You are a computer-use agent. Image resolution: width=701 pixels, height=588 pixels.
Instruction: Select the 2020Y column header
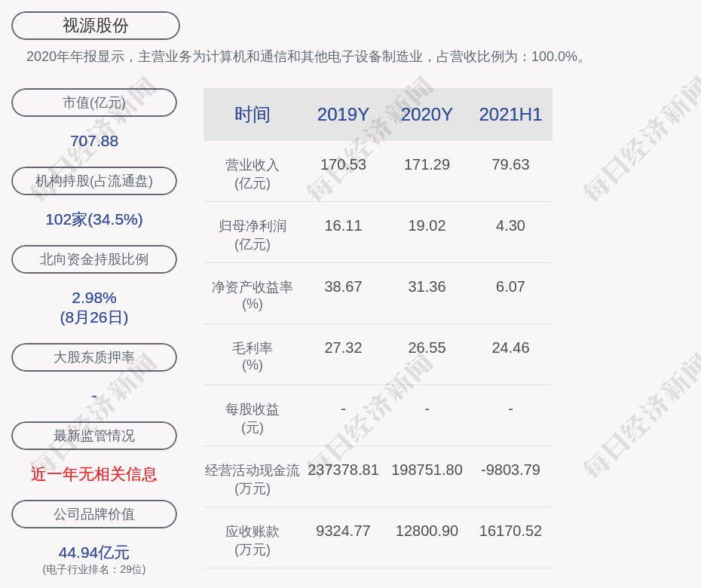(427, 115)
